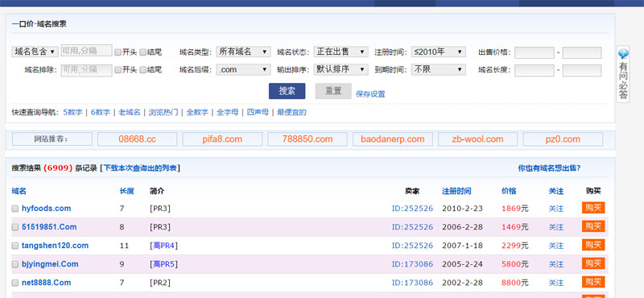This screenshot has height=298, width=644.
Task: Click the 保存设置 link
Action: tap(370, 94)
